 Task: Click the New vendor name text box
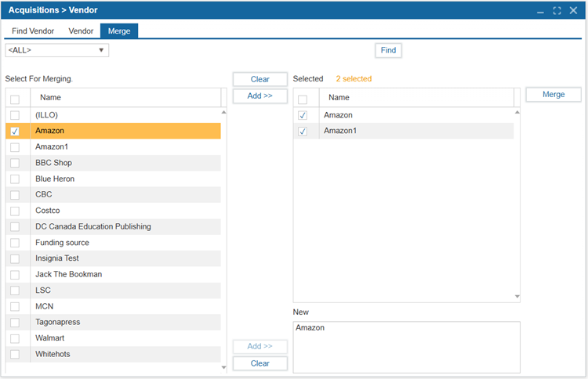tap(406, 347)
